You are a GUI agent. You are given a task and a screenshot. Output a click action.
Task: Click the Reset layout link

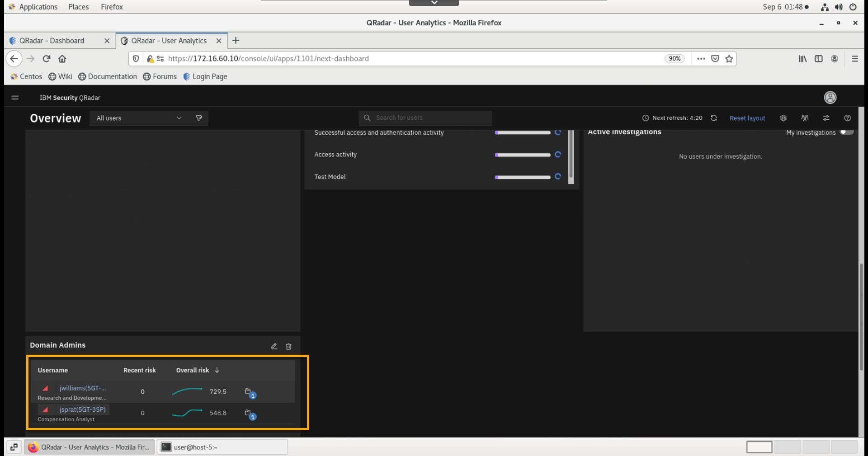pyautogui.click(x=747, y=118)
